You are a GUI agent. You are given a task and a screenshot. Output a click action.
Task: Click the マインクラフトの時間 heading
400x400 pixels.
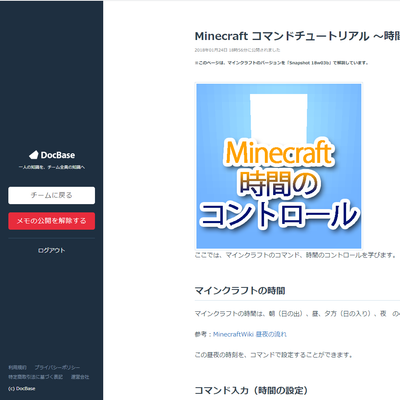tap(240, 291)
